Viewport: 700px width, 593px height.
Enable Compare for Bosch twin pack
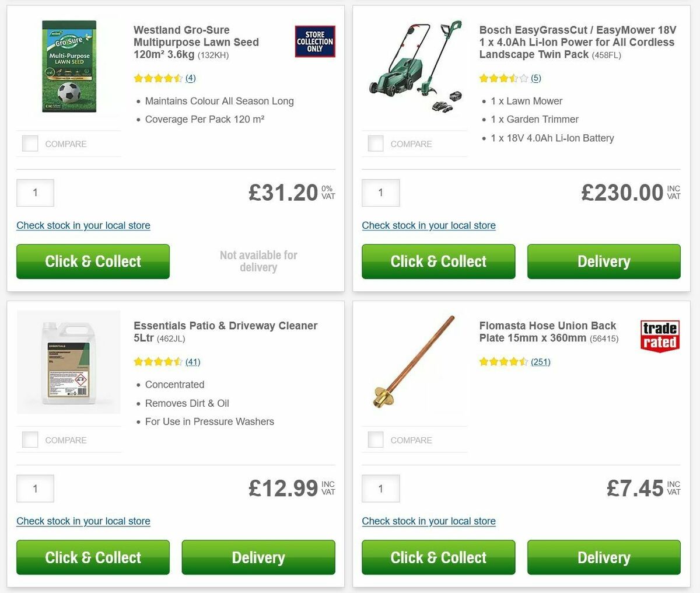[375, 143]
